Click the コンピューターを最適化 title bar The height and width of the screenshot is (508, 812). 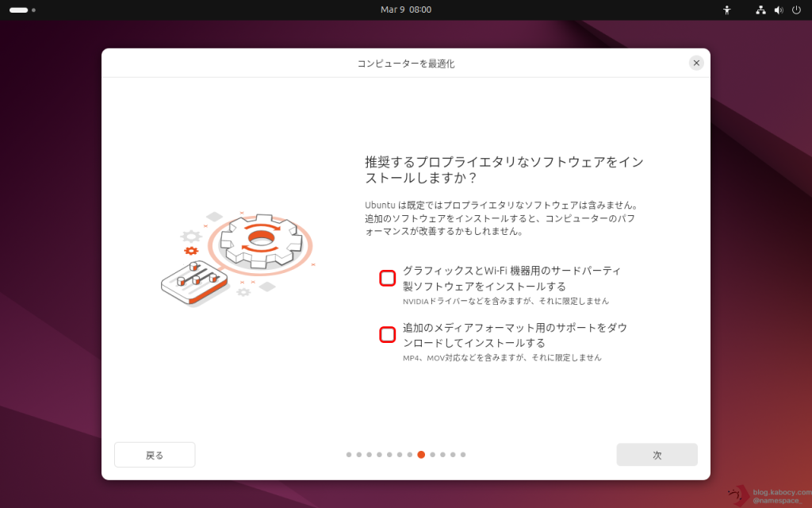pos(405,63)
